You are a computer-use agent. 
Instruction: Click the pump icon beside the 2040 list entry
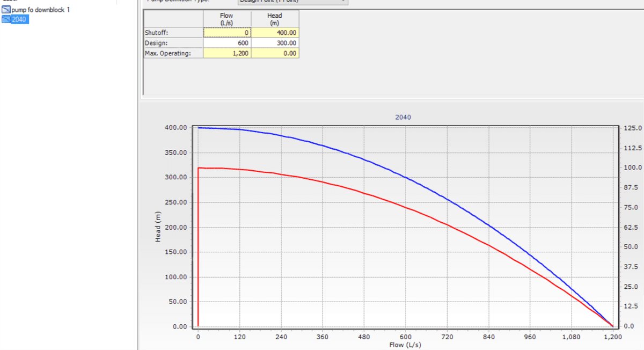pyautogui.click(x=6, y=19)
